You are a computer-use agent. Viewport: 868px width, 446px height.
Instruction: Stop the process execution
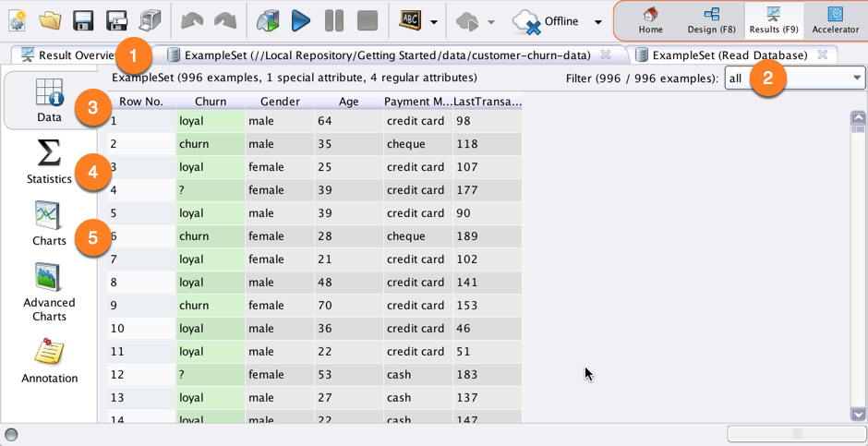pyautogui.click(x=368, y=21)
